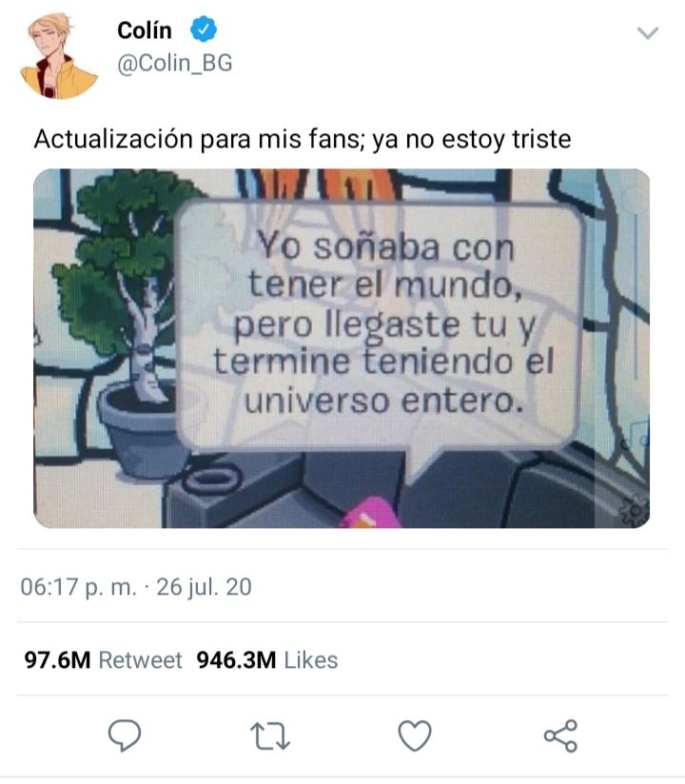Expand the tweet options chevron
The width and height of the screenshot is (685, 784).
click(x=648, y=33)
